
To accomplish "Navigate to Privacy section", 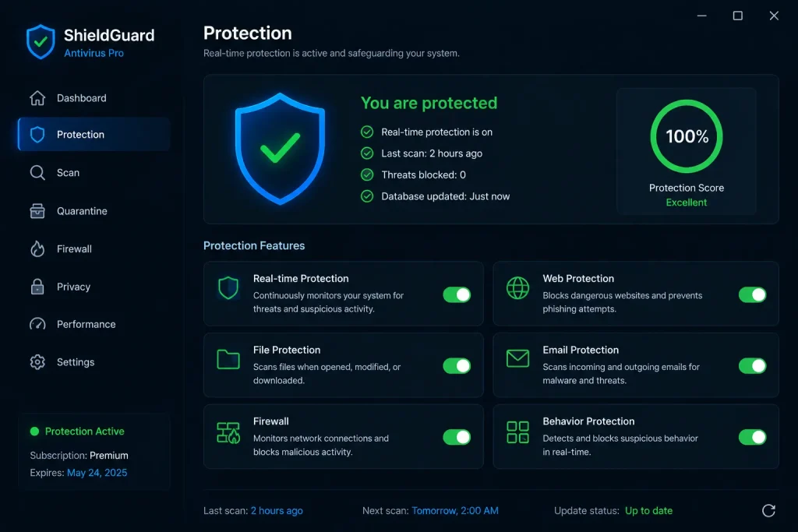I will [x=94, y=287].
